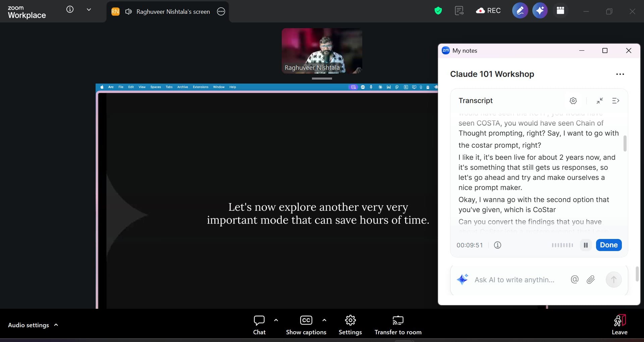Open meeting information icon
Viewport: 644px width, 342px height.
70,9
